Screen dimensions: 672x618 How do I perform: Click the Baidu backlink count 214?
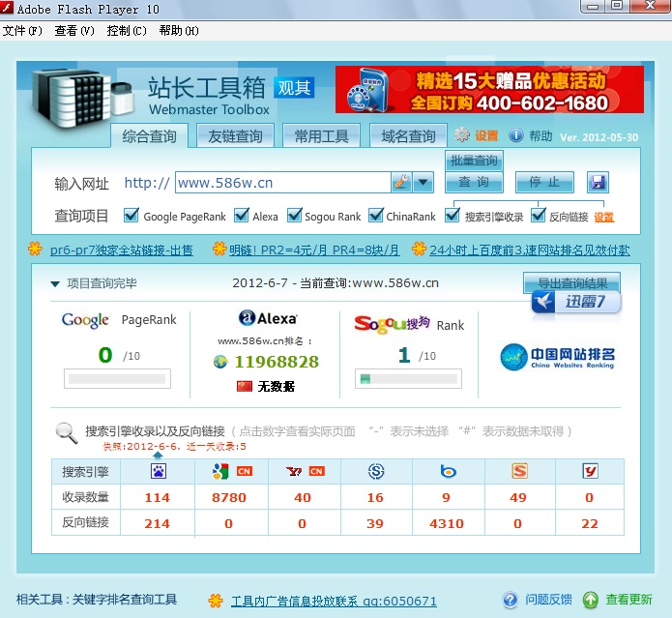tap(158, 523)
